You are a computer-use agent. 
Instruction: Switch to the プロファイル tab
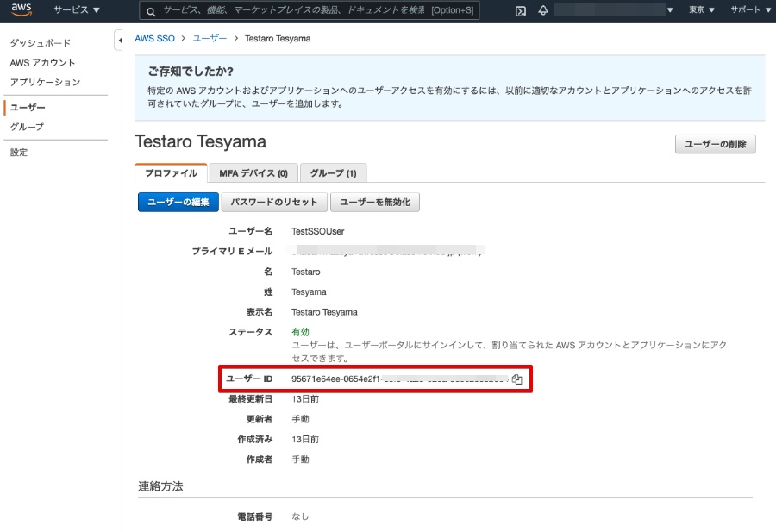[171, 173]
